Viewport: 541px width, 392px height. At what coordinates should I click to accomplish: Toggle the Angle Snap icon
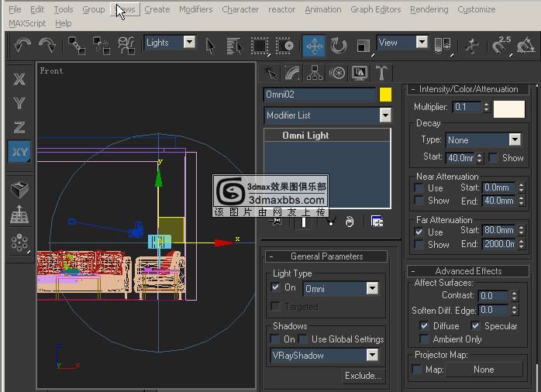tap(525, 46)
